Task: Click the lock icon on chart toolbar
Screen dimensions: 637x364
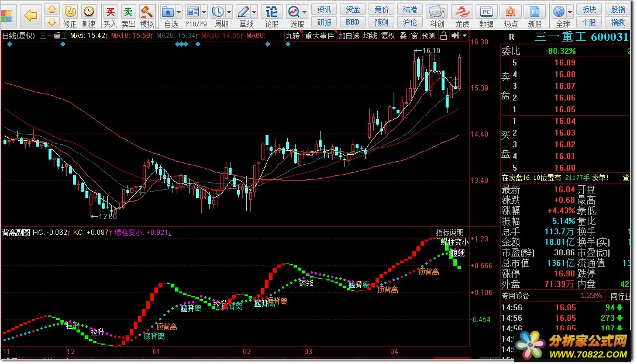Action: (444, 36)
